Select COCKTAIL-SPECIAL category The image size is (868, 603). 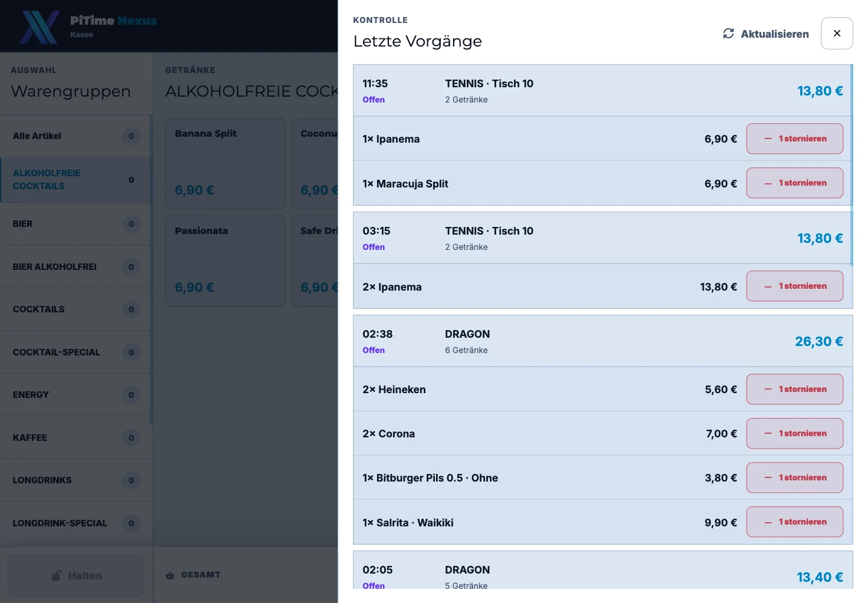[76, 352]
